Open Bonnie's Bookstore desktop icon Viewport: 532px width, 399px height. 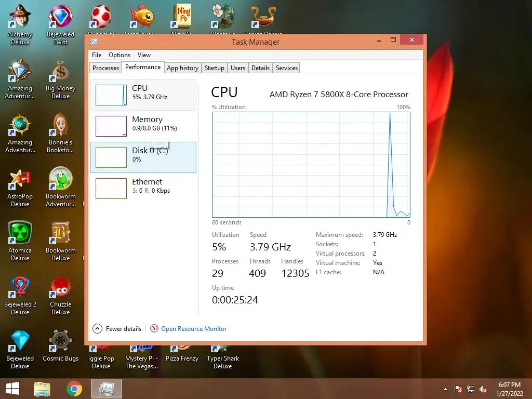tap(60, 133)
